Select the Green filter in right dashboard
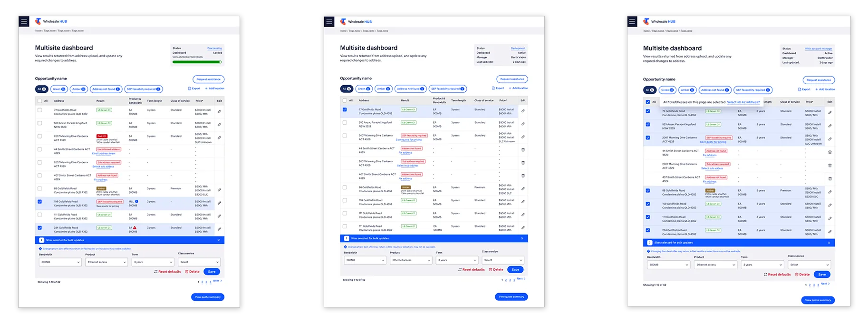Viewport: 868px width, 325px height. click(667, 90)
